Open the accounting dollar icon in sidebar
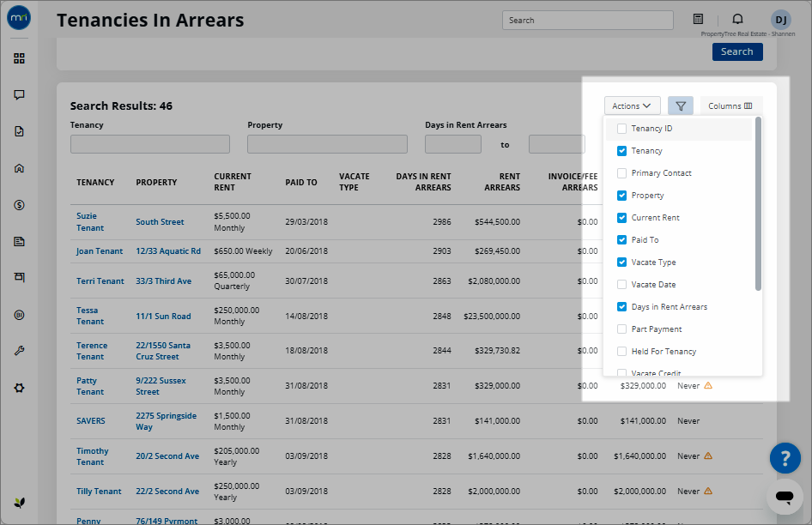The width and height of the screenshot is (812, 525). point(19,205)
